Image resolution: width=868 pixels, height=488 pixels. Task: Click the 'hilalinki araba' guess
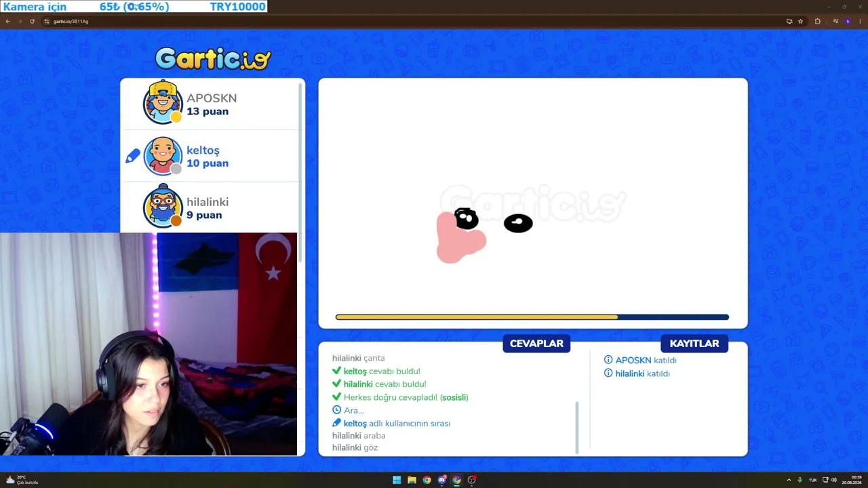click(359, 436)
